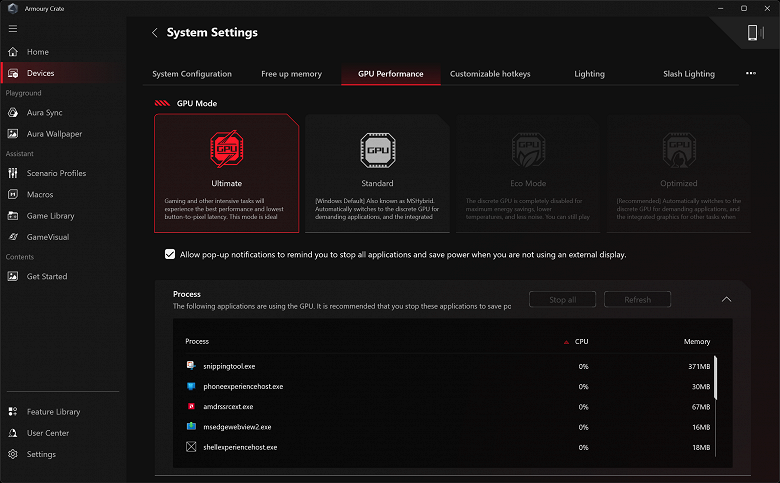Open the Feature Library
The width and height of the screenshot is (780, 483).
[53, 412]
